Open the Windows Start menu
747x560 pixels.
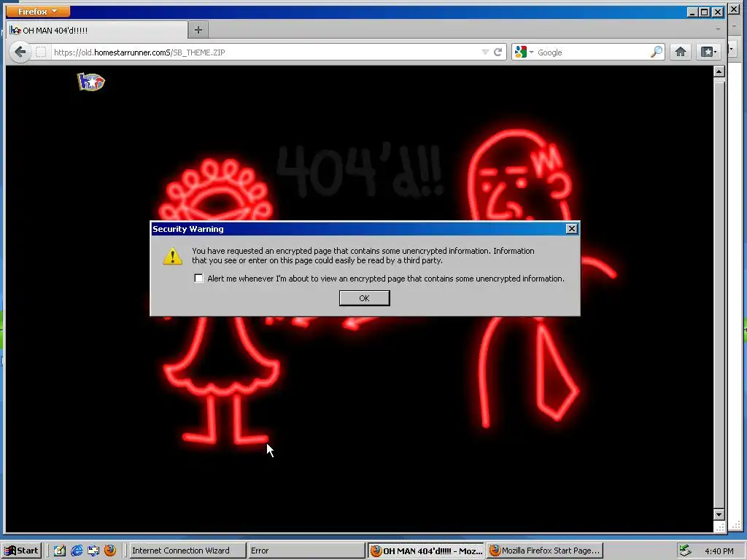[21, 551]
